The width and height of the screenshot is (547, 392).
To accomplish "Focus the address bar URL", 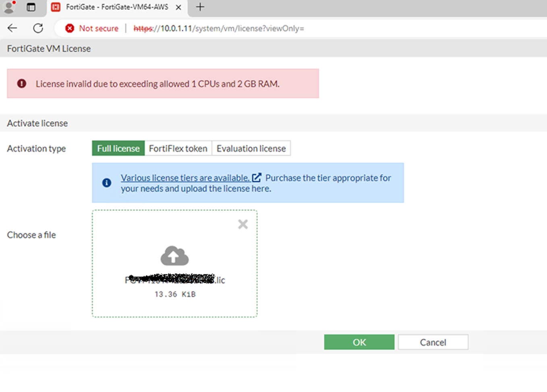I will coord(219,28).
